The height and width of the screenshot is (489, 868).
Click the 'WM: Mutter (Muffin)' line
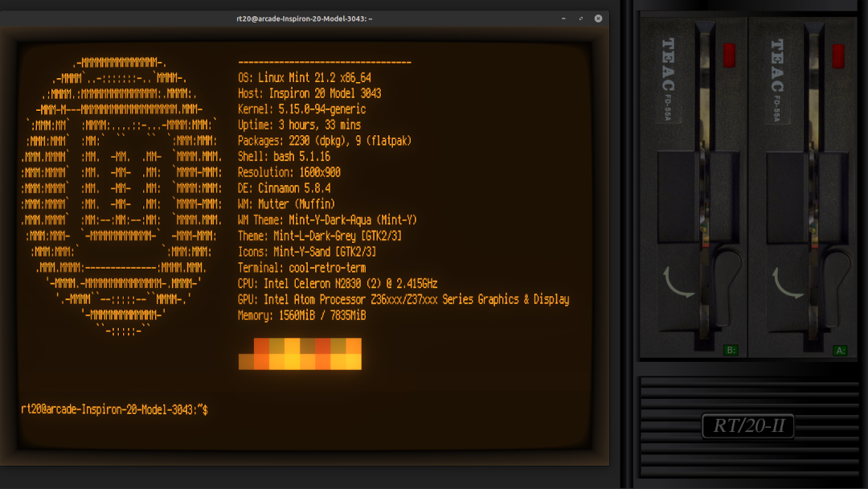[x=286, y=204]
